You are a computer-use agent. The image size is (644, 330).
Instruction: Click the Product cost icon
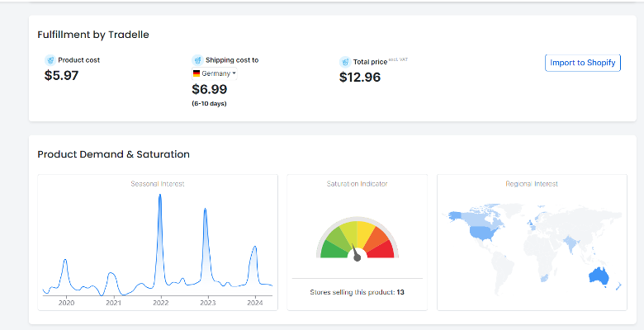tap(50, 60)
